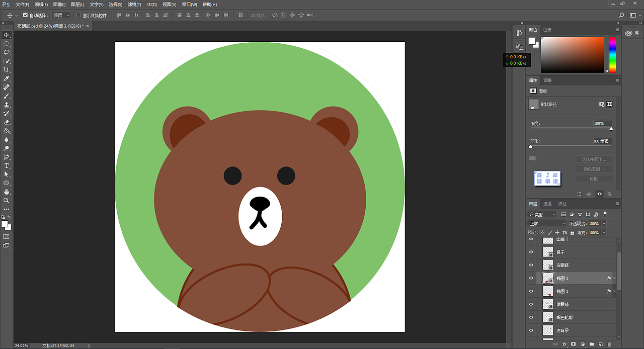644x349 pixels.
Task: Switch to the 路径 paths tab
Action: click(562, 204)
